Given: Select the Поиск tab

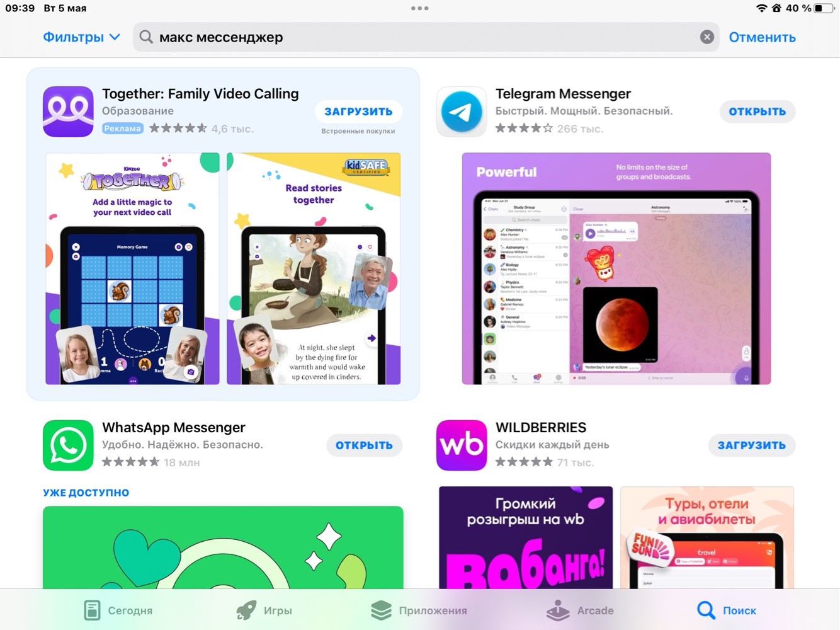Looking at the screenshot, I should 727,610.
